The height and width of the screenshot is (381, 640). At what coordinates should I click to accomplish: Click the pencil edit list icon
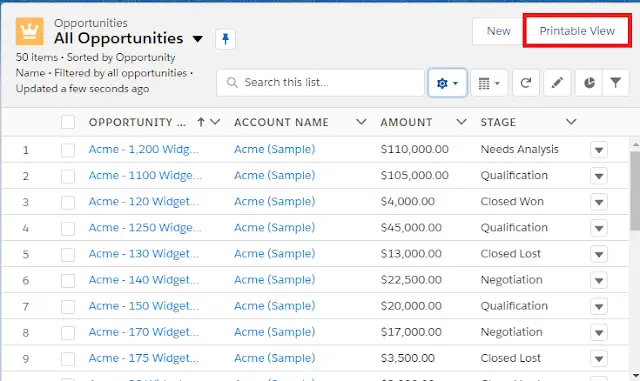click(557, 83)
